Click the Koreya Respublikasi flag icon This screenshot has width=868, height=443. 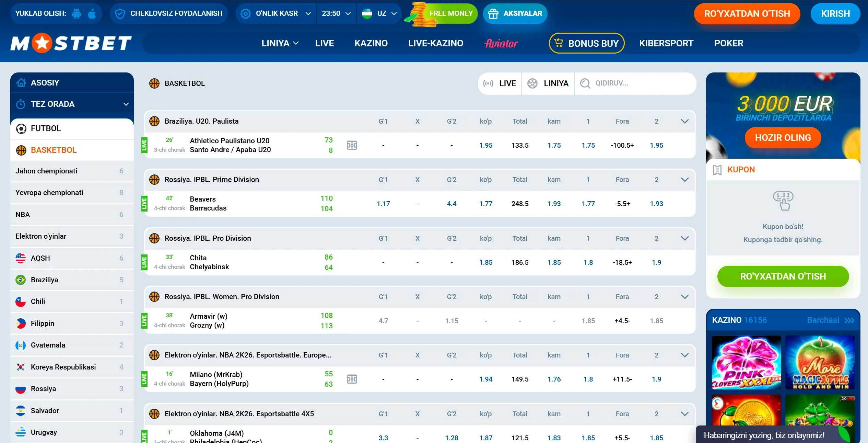point(21,367)
